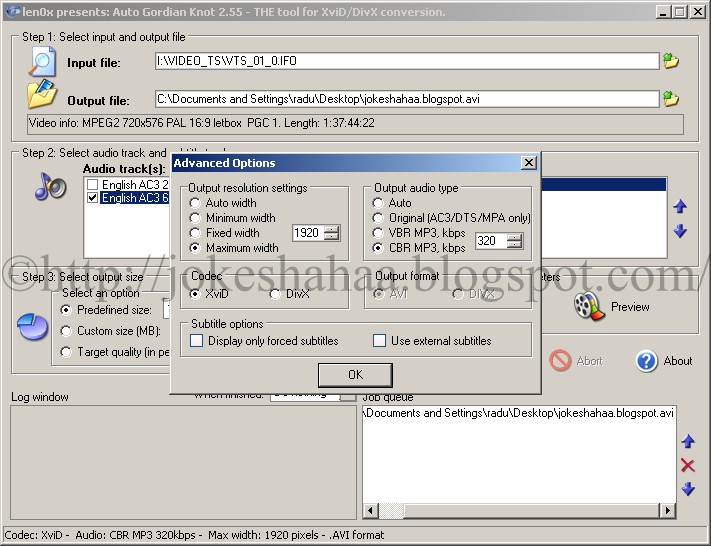The width and height of the screenshot is (711, 546).
Task: Delete job with red X icon
Action: point(688,465)
